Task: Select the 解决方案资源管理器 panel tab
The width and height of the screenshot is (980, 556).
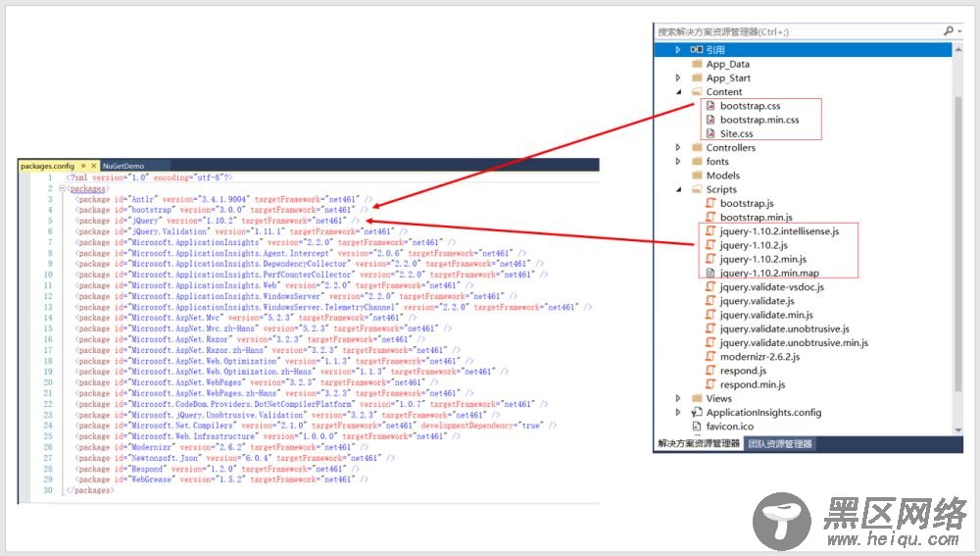Action: 699,443
